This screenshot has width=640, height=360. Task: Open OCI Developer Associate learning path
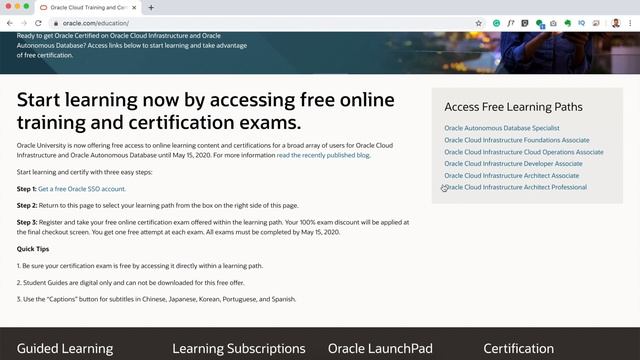click(x=513, y=164)
